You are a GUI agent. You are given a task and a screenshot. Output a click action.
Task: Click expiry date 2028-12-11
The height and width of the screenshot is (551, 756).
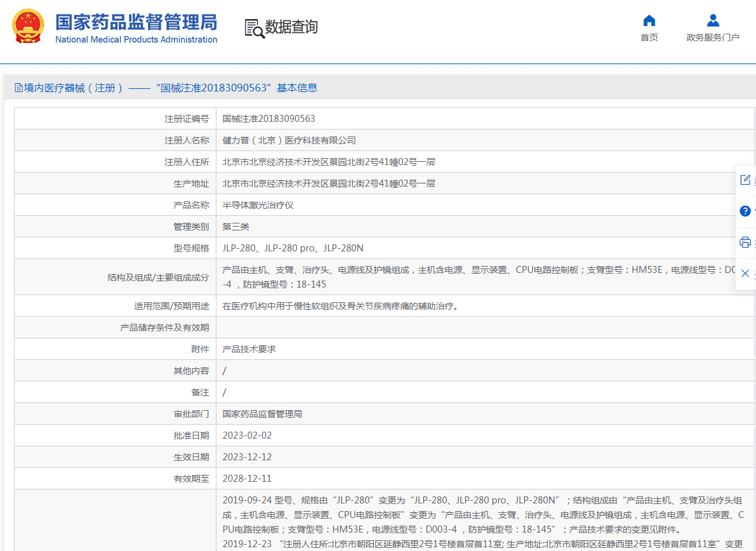[247, 479]
